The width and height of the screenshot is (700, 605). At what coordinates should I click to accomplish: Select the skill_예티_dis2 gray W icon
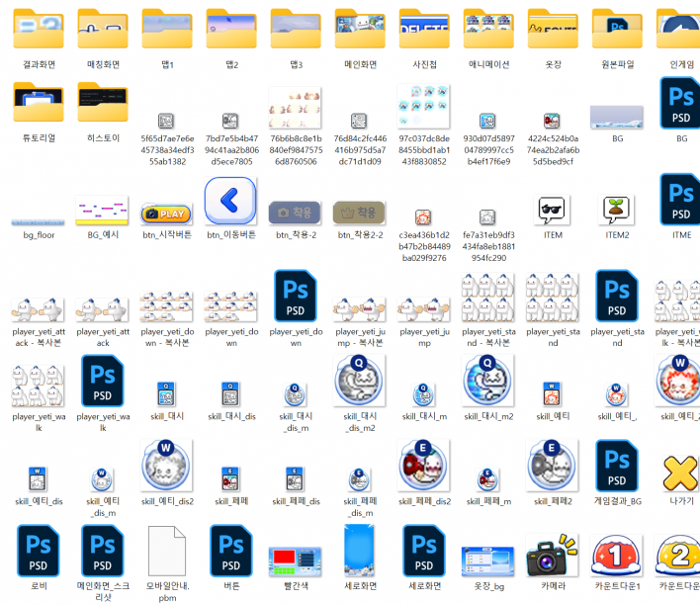[166, 466]
